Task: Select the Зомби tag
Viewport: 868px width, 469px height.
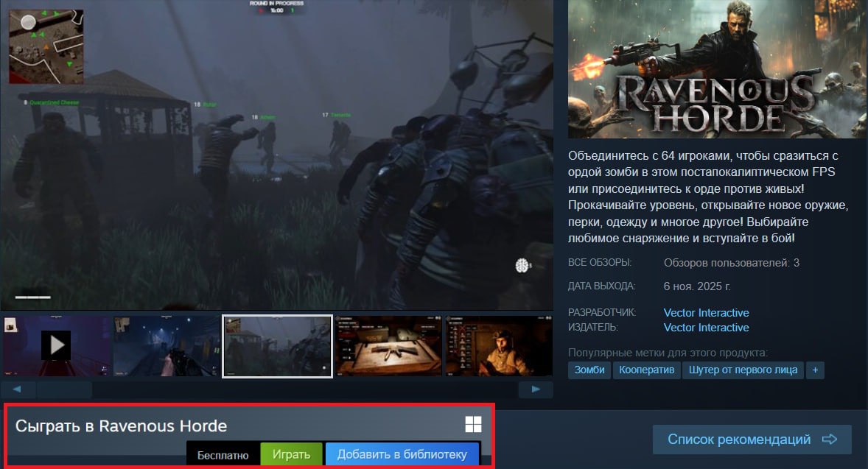Action: coord(589,370)
